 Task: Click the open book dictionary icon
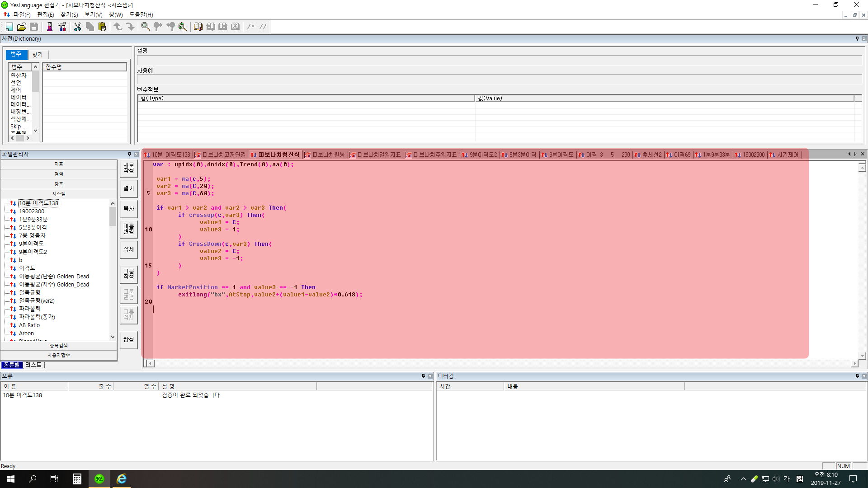[x=198, y=27]
